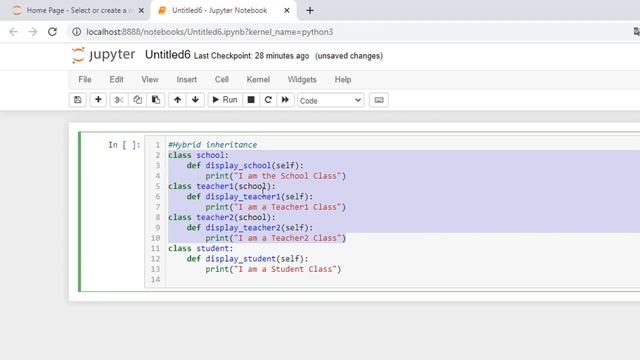Interrupt the kernel with stop icon
This screenshot has height=360, width=640.
[251, 100]
